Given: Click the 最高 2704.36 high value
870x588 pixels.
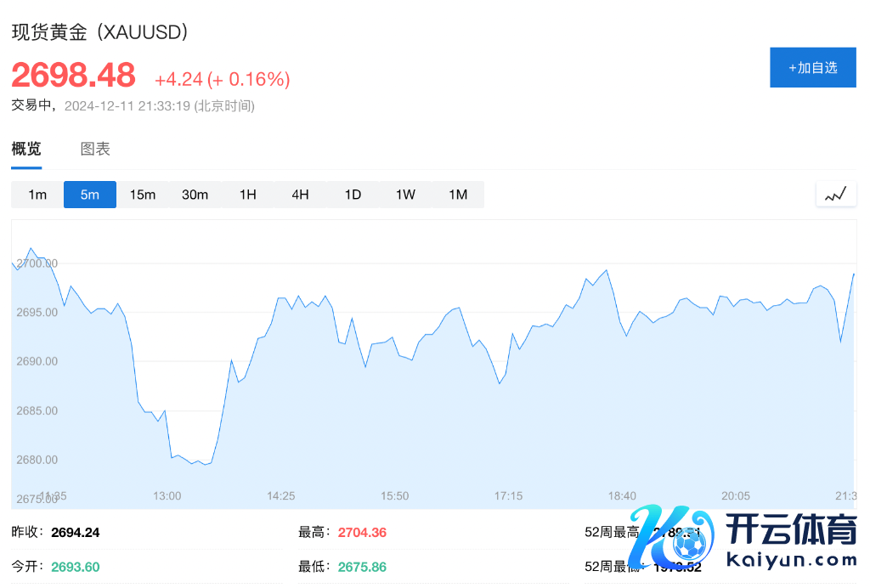Looking at the screenshot, I should tap(362, 533).
